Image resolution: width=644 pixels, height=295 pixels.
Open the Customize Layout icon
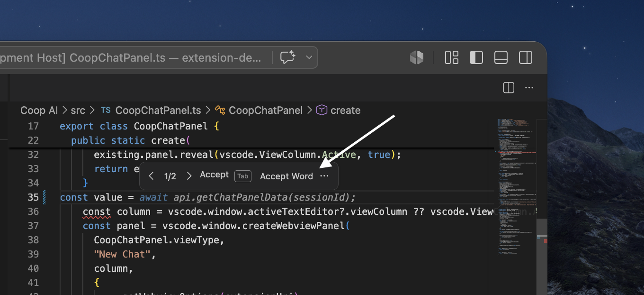pyautogui.click(x=452, y=57)
